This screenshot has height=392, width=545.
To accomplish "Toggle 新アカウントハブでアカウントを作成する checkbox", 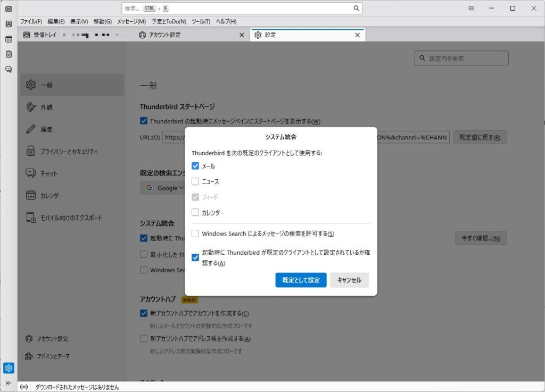I will (x=144, y=313).
